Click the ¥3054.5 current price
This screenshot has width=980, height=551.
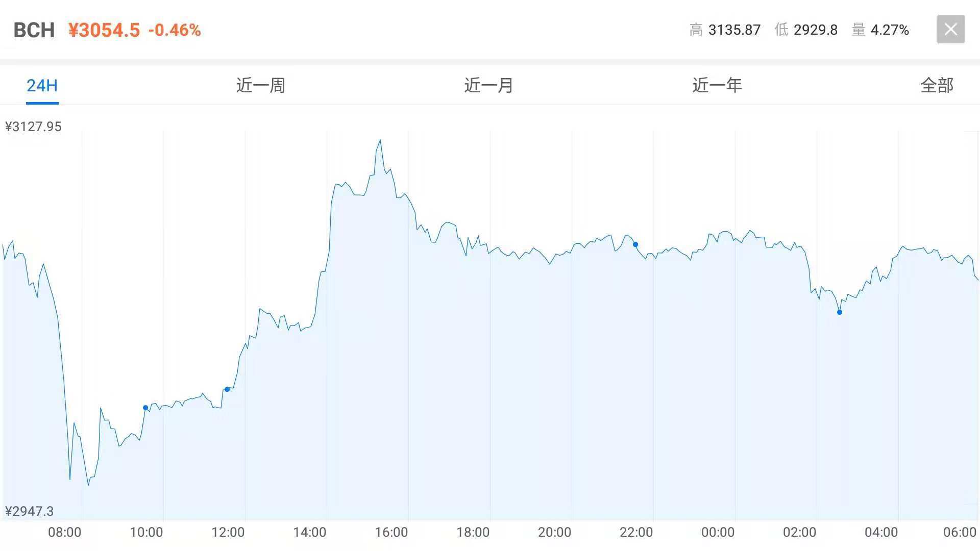104,30
